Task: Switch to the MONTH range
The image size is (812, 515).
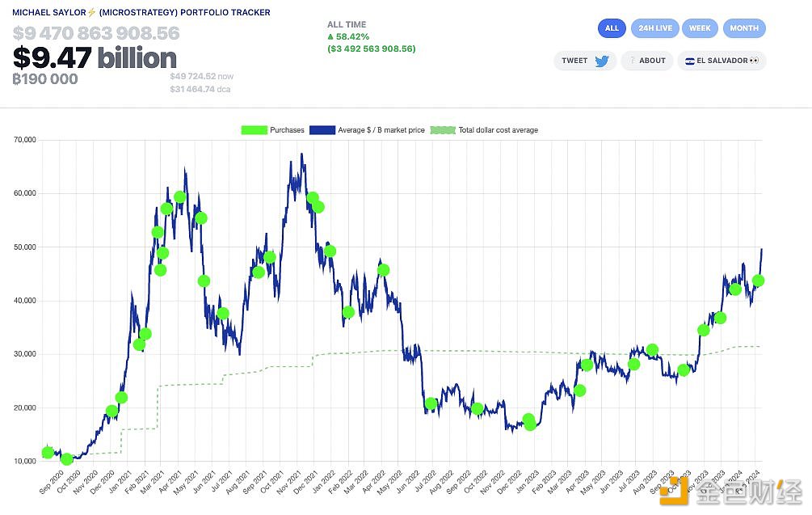Action: coord(744,28)
